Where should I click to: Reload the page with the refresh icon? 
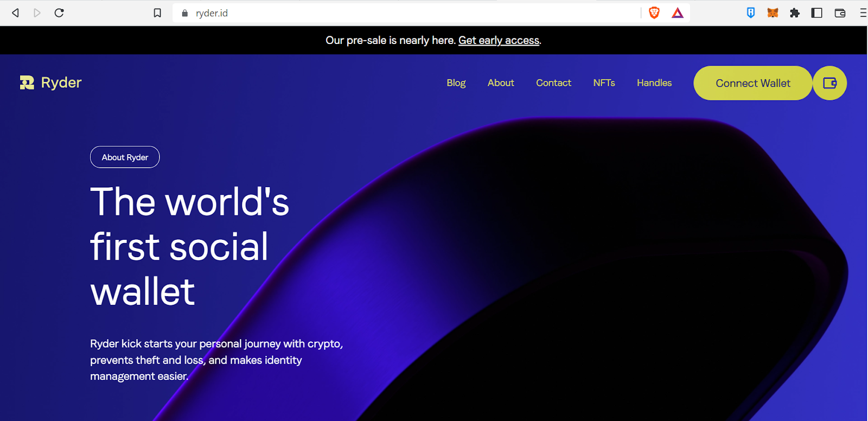coord(59,13)
